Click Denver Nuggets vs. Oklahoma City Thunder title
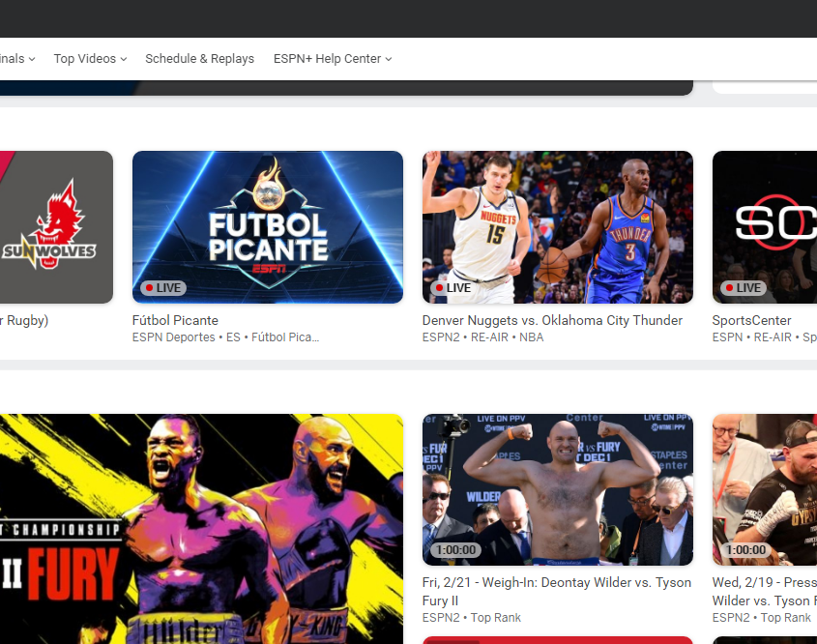Screen dimensions: 817x644 coord(552,320)
